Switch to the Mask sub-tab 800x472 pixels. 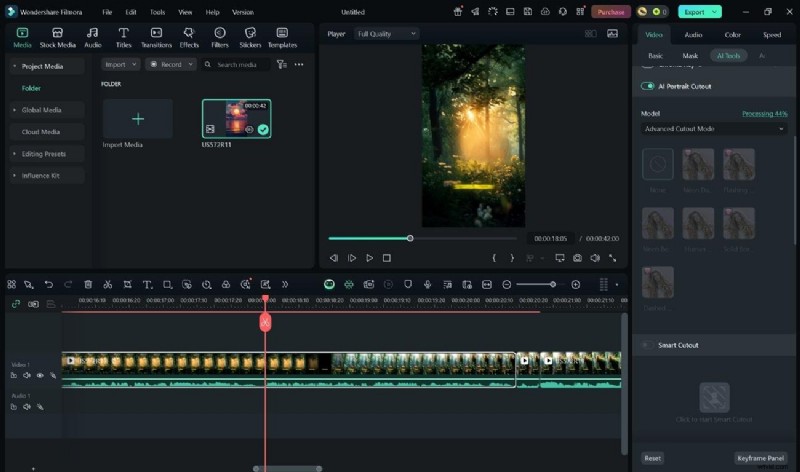click(x=690, y=56)
